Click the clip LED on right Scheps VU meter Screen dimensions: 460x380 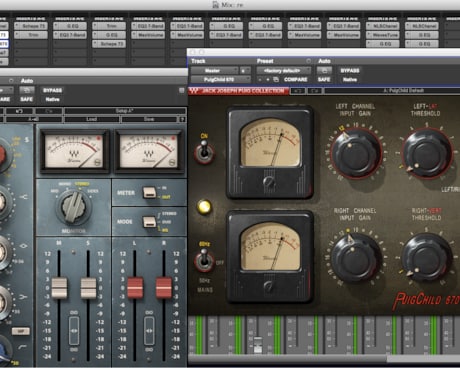[x=173, y=138]
